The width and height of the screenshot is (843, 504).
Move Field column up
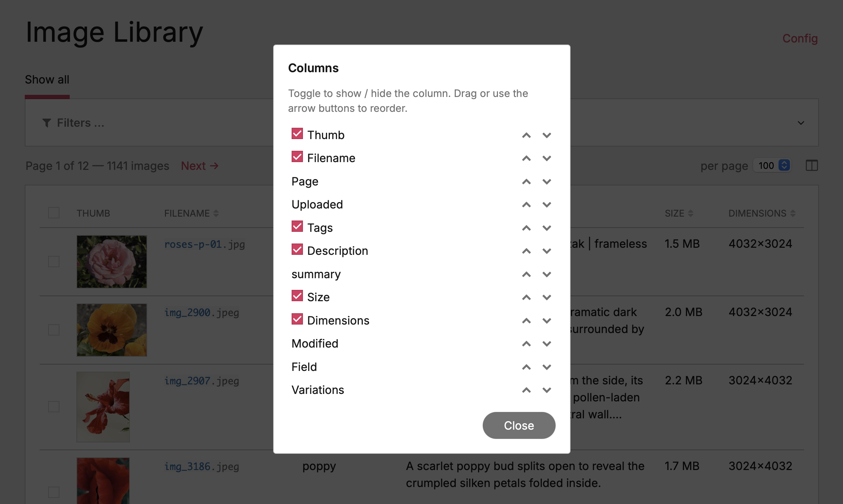(x=526, y=367)
